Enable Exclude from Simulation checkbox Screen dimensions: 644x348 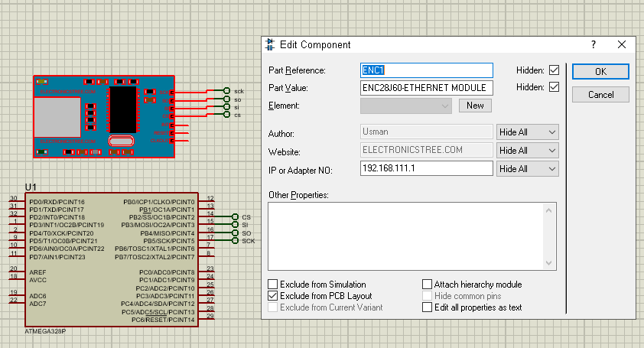[274, 285]
